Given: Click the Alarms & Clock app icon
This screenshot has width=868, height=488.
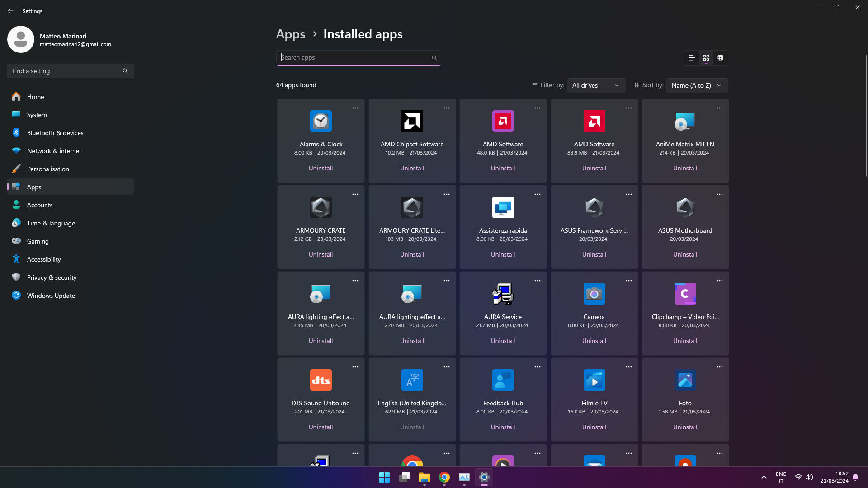Looking at the screenshot, I should (x=321, y=121).
